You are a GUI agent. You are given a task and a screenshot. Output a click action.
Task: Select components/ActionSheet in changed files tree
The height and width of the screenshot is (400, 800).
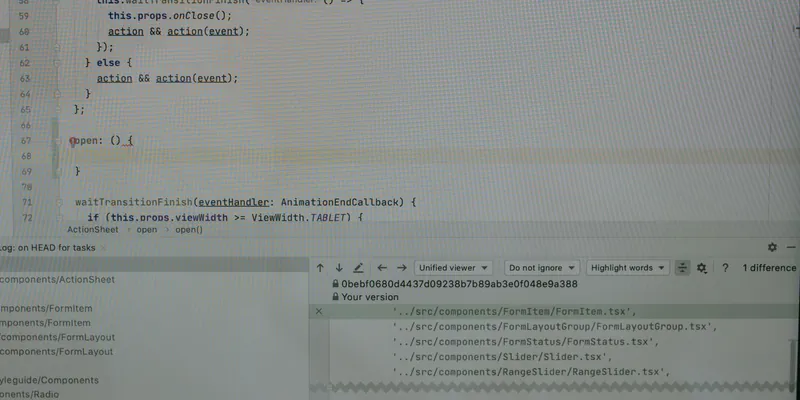[x=57, y=280]
